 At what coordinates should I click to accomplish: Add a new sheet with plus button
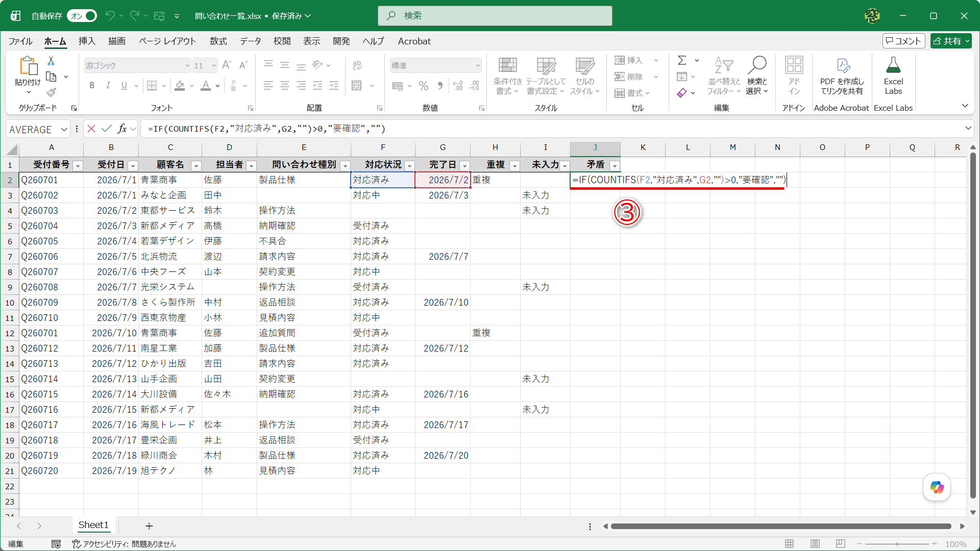click(x=149, y=525)
